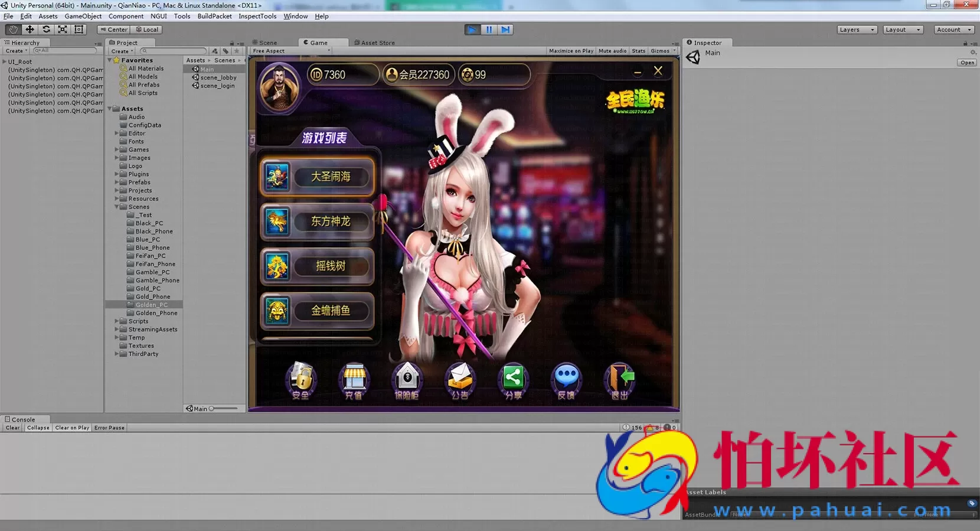Viewport: 980px width, 531px height.
Task: Click the Open button in Inspector
Action: (x=967, y=63)
